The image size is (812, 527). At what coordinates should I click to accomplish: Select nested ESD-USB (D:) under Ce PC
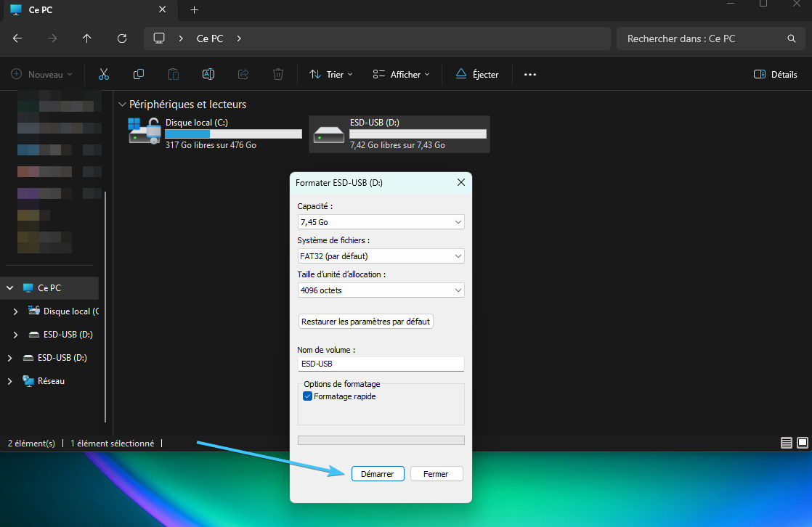pyautogui.click(x=60, y=335)
